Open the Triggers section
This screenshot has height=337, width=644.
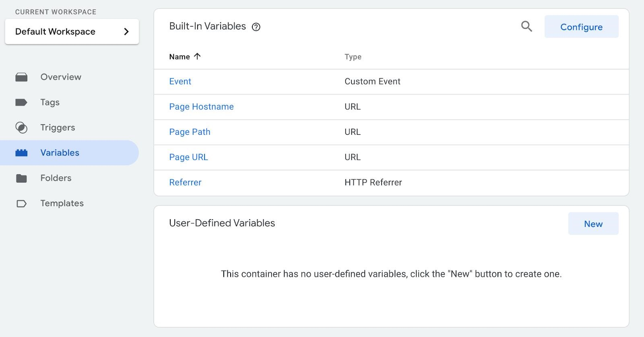(58, 127)
